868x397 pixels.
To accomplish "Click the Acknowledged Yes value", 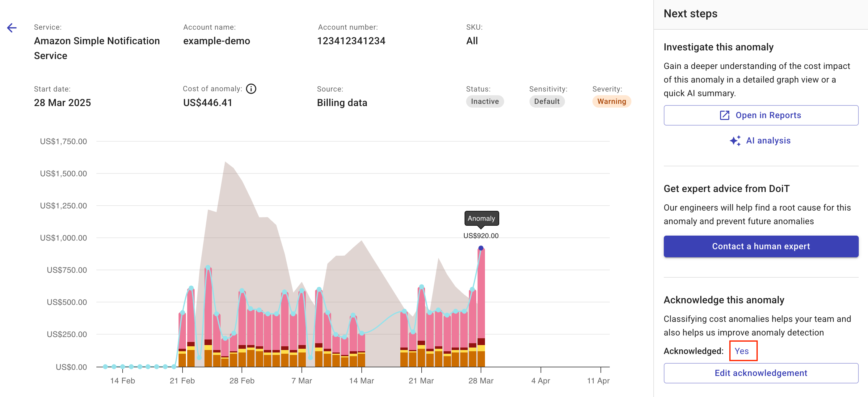I will tap(741, 351).
